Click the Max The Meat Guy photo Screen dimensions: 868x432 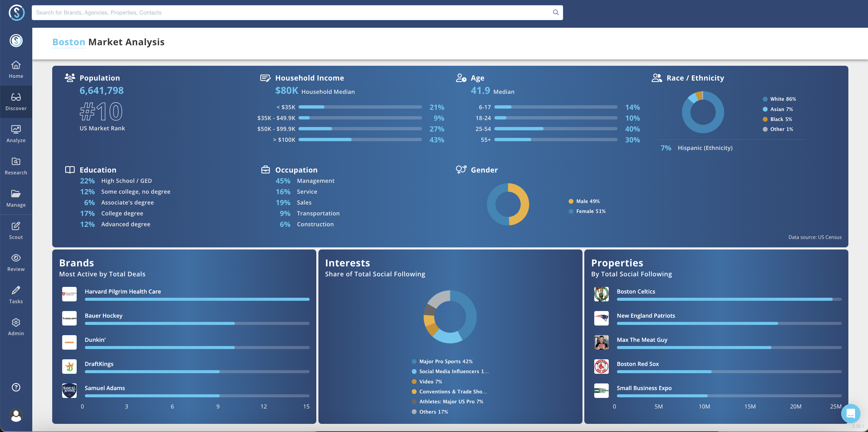602,342
